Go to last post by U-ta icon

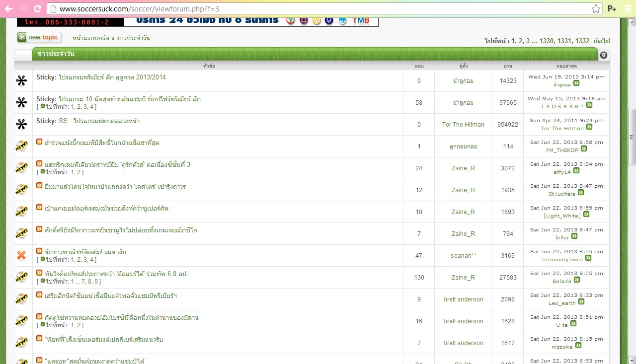[573, 324]
